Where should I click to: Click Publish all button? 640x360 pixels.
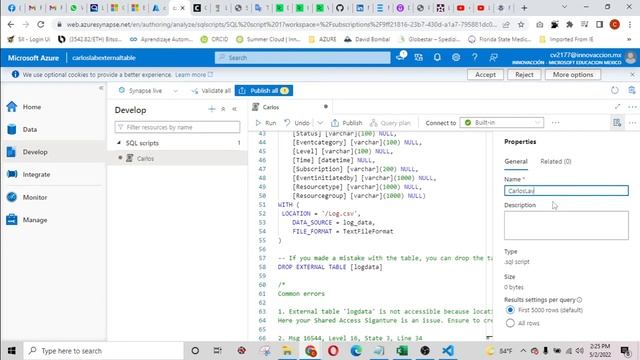pos(264,91)
